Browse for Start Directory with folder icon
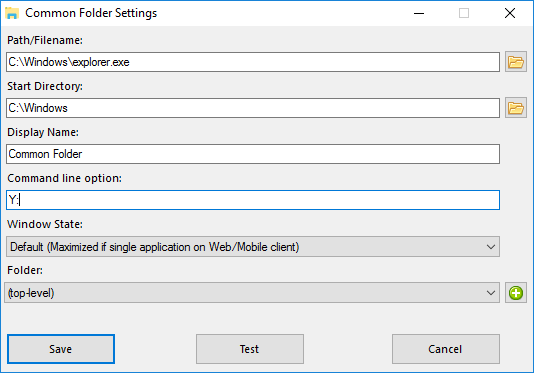The image size is (534, 373). click(516, 108)
